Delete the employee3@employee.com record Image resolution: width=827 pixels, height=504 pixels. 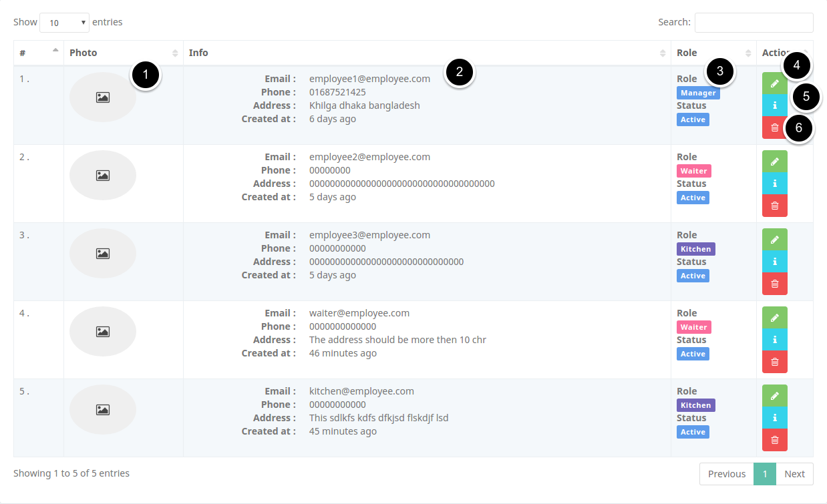pyautogui.click(x=775, y=284)
